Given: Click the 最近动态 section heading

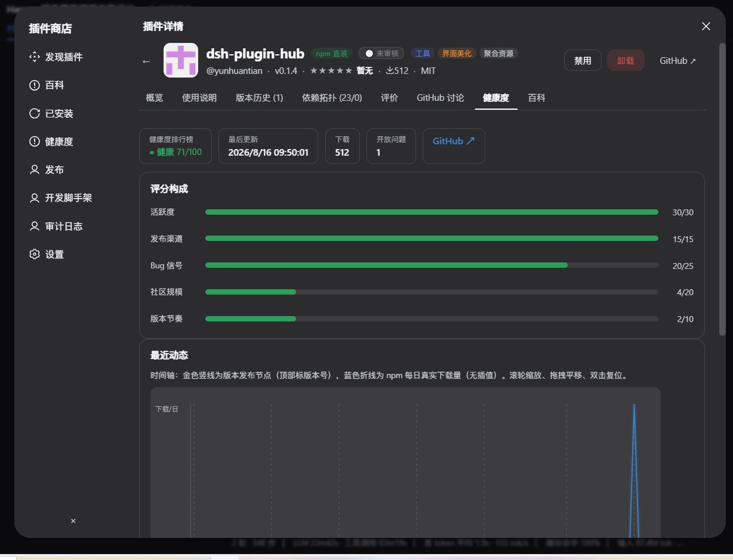Looking at the screenshot, I should (169, 355).
